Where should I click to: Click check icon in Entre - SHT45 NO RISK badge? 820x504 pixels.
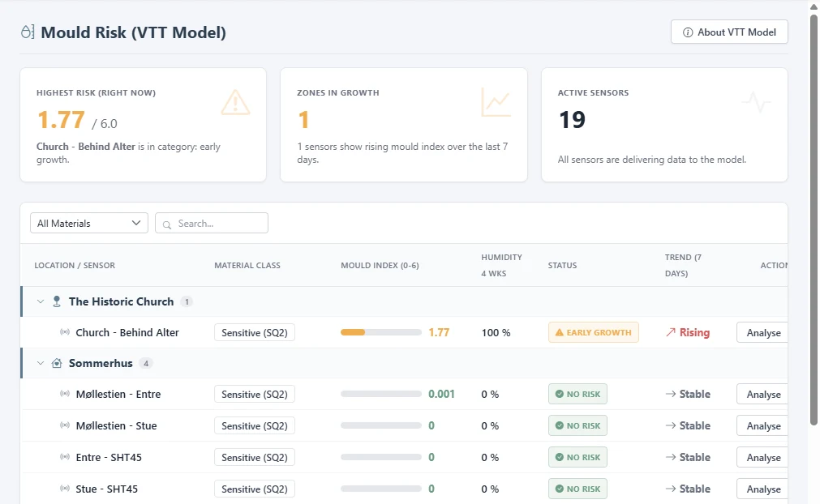coord(559,457)
